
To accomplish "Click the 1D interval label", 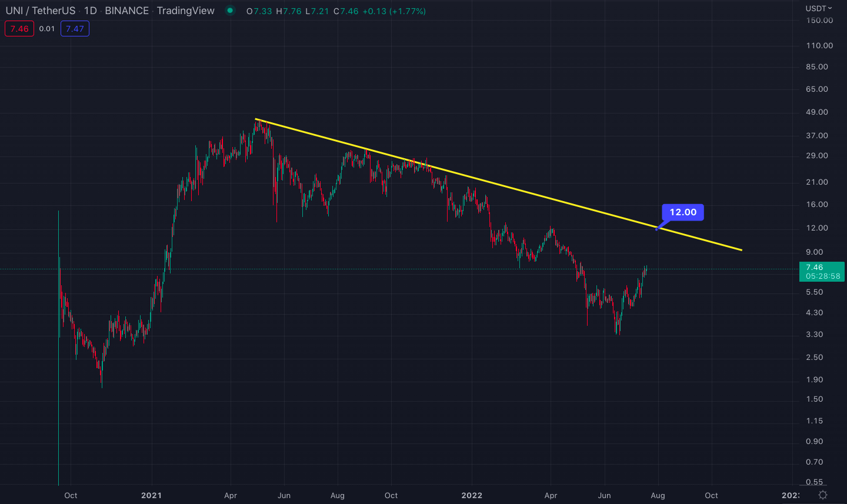I will point(90,11).
